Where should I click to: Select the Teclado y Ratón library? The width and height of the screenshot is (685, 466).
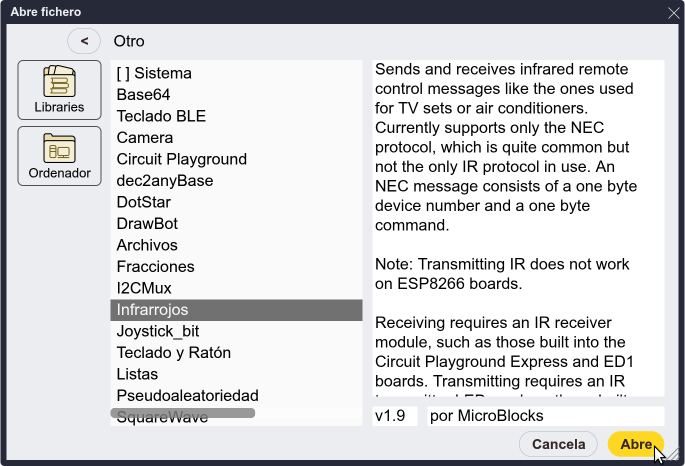click(x=236, y=352)
